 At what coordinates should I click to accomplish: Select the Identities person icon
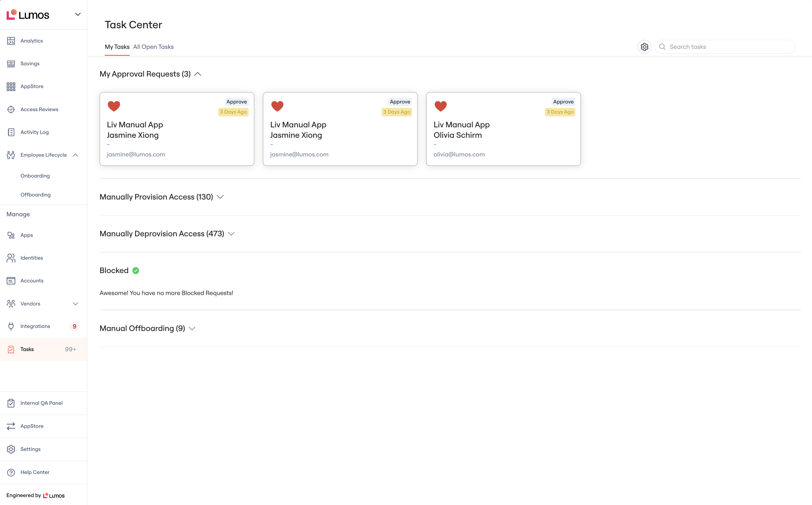click(x=11, y=258)
